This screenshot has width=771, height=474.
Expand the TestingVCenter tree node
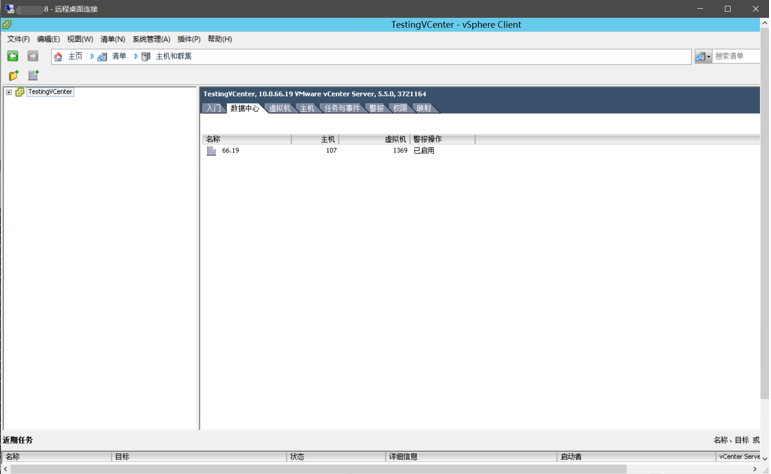point(9,92)
